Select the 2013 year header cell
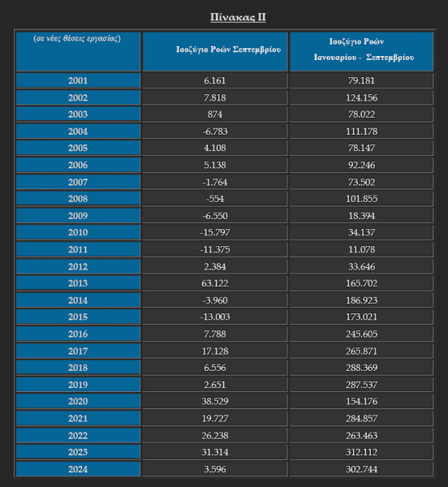The image size is (448, 487). (78, 283)
